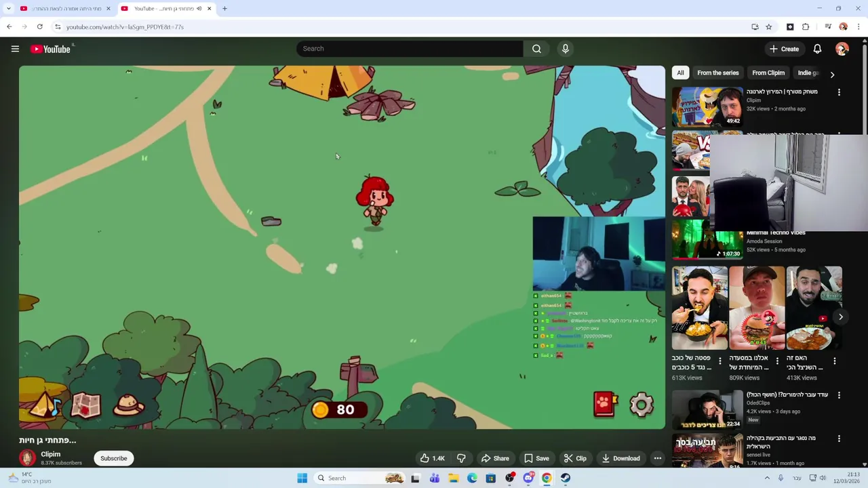Viewport: 868px width, 488px height.
Task: Bookmark this page with the star
Action: 768,27
